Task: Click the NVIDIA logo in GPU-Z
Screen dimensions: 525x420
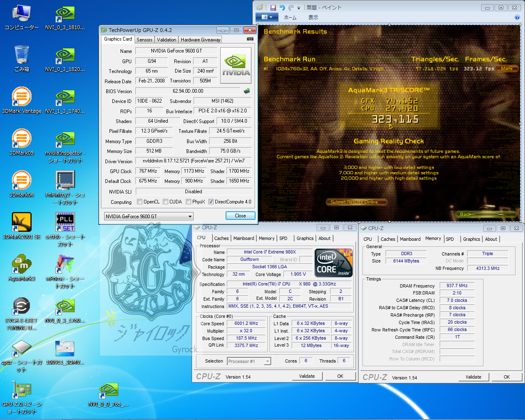Action: click(236, 66)
